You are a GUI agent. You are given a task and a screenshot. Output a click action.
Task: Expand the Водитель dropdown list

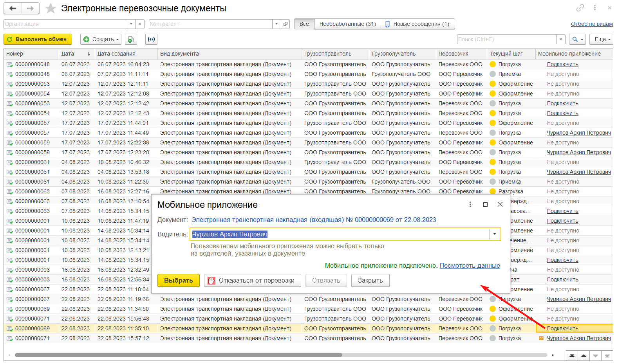(495, 234)
